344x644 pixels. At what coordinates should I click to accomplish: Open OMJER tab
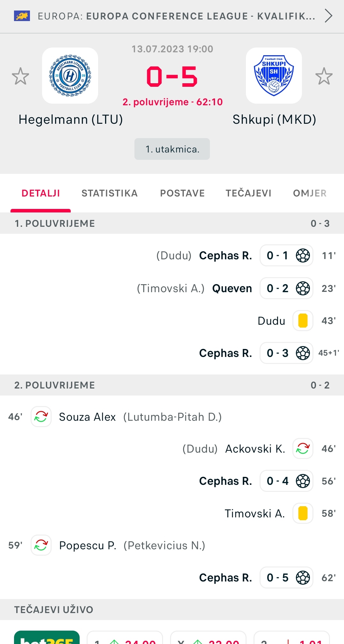pos(310,193)
